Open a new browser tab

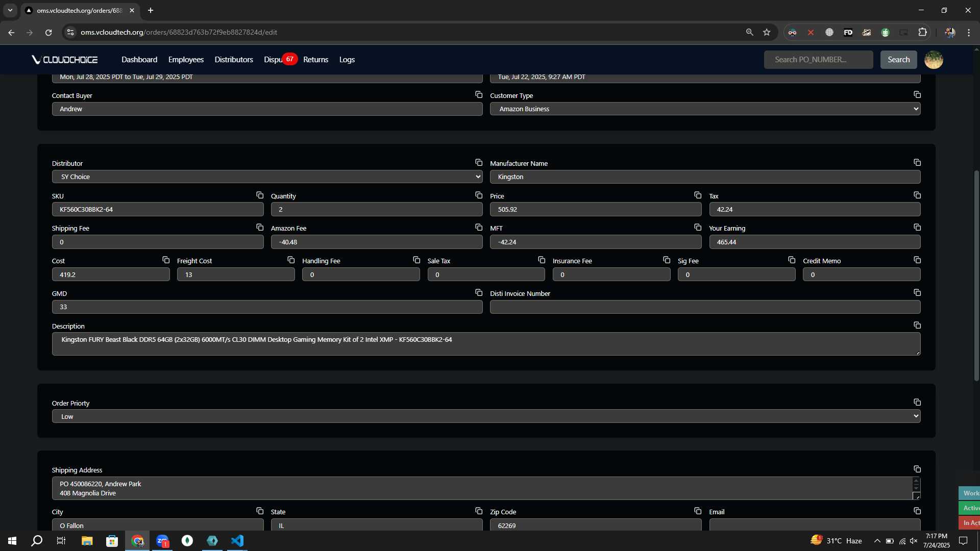[151, 10]
